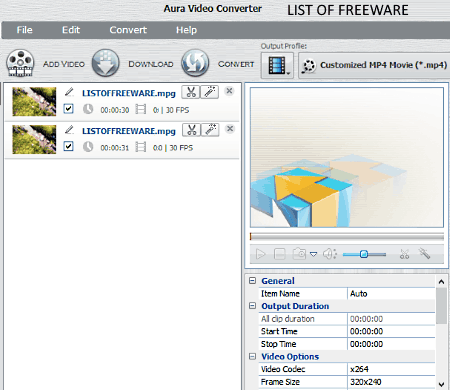Rename the 00:00:30 video with pencil icon

pos(69,92)
